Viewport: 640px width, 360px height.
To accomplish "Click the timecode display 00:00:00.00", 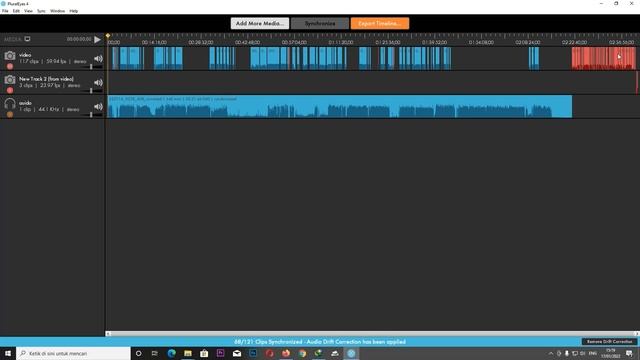I will pos(79,39).
